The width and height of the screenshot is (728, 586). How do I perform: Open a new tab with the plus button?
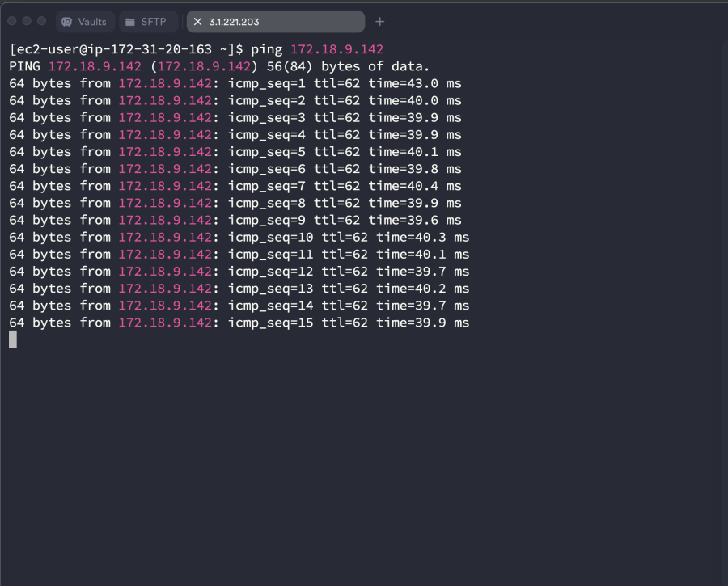(x=380, y=22)
